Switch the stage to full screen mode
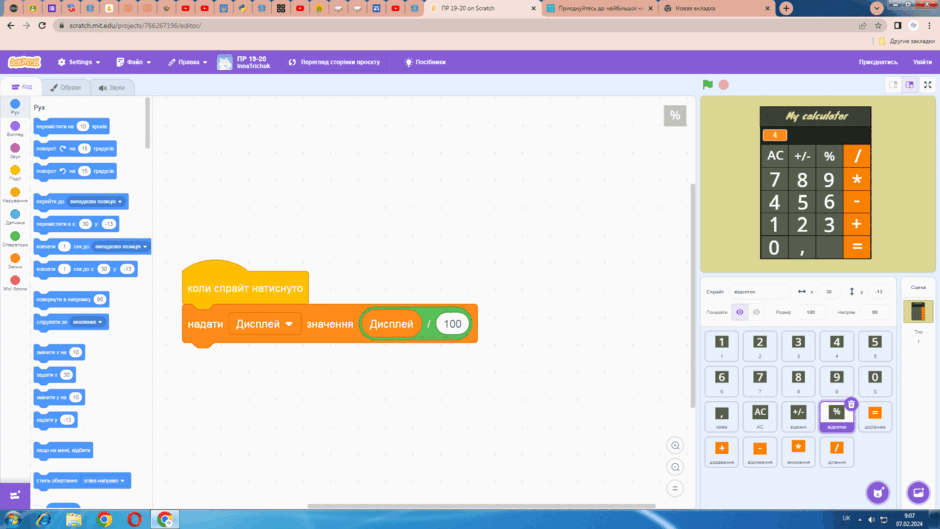This screenshot has height=529, width=940. (927, 85)
